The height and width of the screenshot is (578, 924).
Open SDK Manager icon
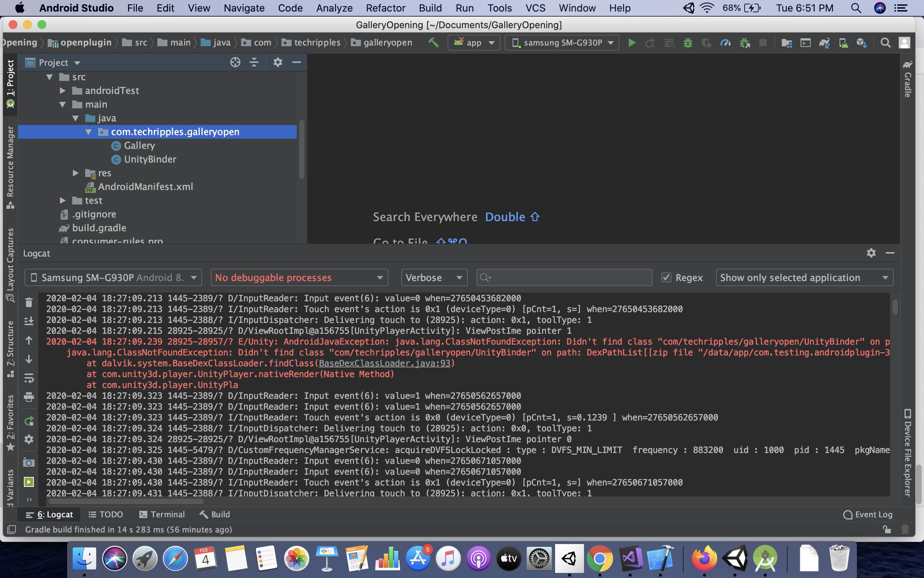pyautogui.click(x=862, y=43)
